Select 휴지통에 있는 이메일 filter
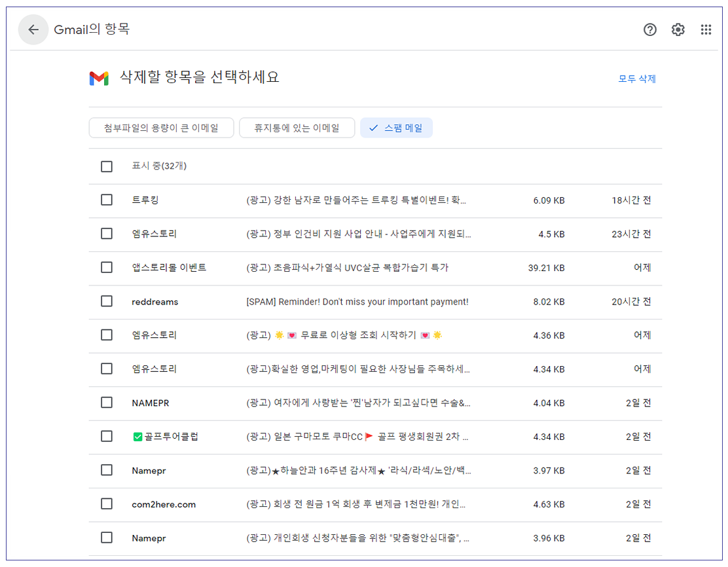Viewport: 728px width, 567px height. (x=297, y=128)
